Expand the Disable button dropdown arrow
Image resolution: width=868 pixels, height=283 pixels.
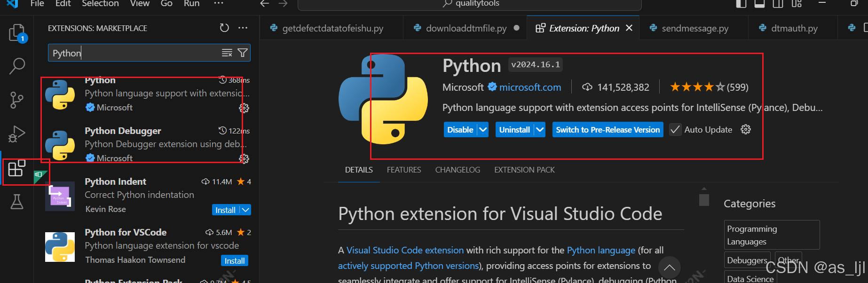pos(483,130)
